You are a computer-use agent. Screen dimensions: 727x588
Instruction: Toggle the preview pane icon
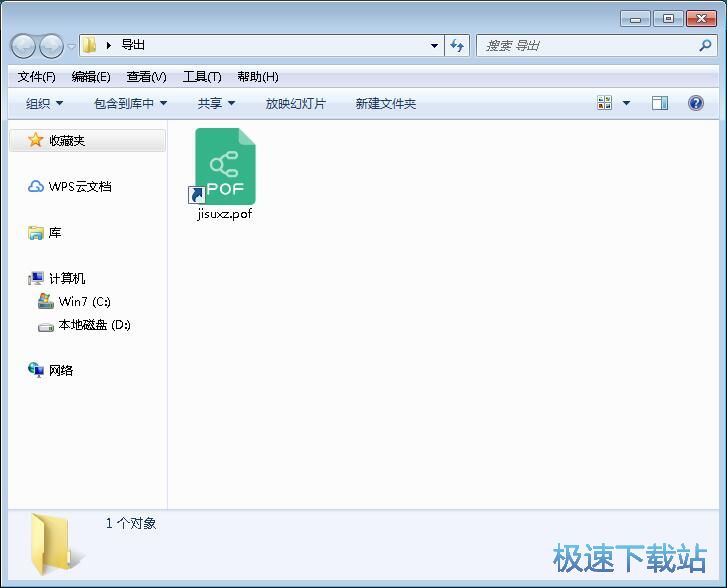[659, 103]
